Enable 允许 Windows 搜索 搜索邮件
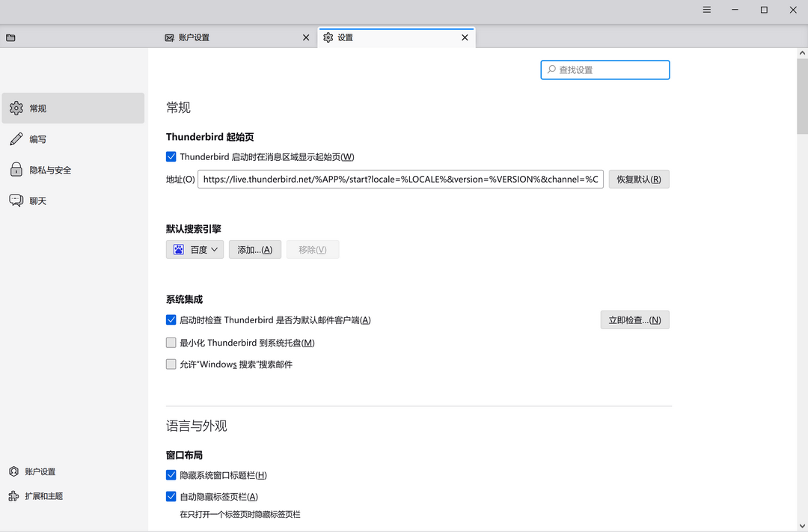Image resolution: width=808 pixels, height=532 pixels. tap(171, 364)
